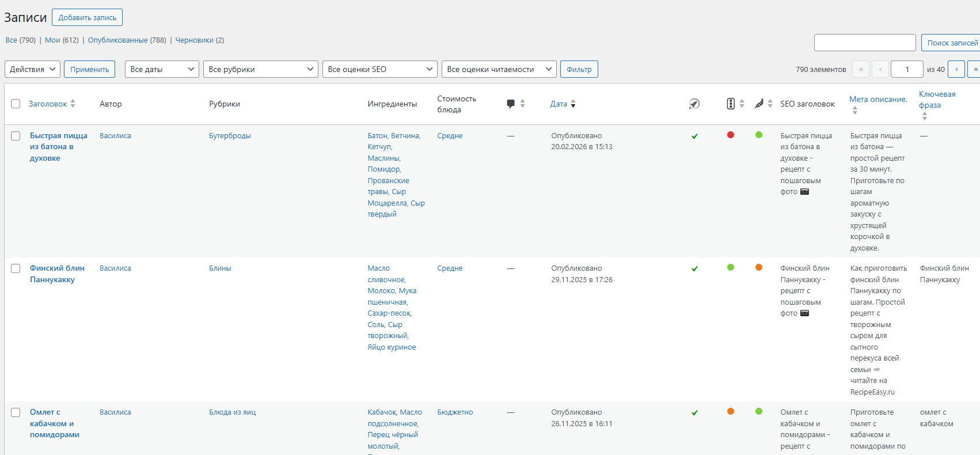Click the readability feather column icon

(759, 104)
